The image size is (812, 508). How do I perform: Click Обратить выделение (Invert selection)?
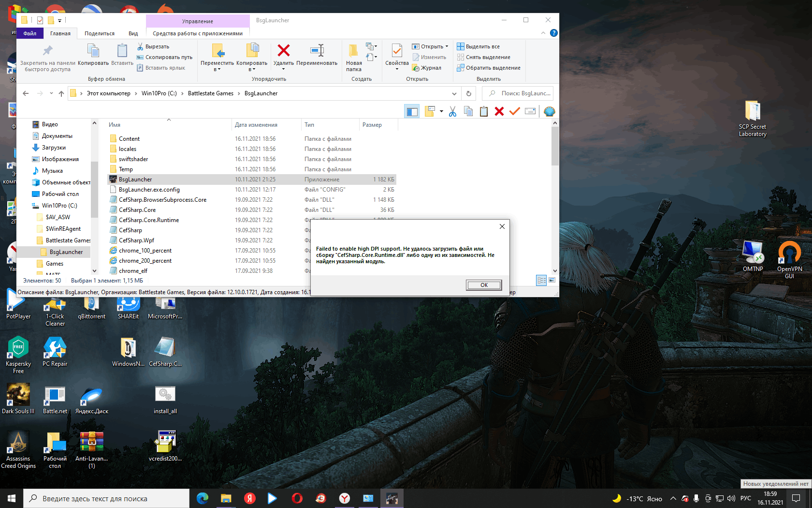(x=489, y=68)
